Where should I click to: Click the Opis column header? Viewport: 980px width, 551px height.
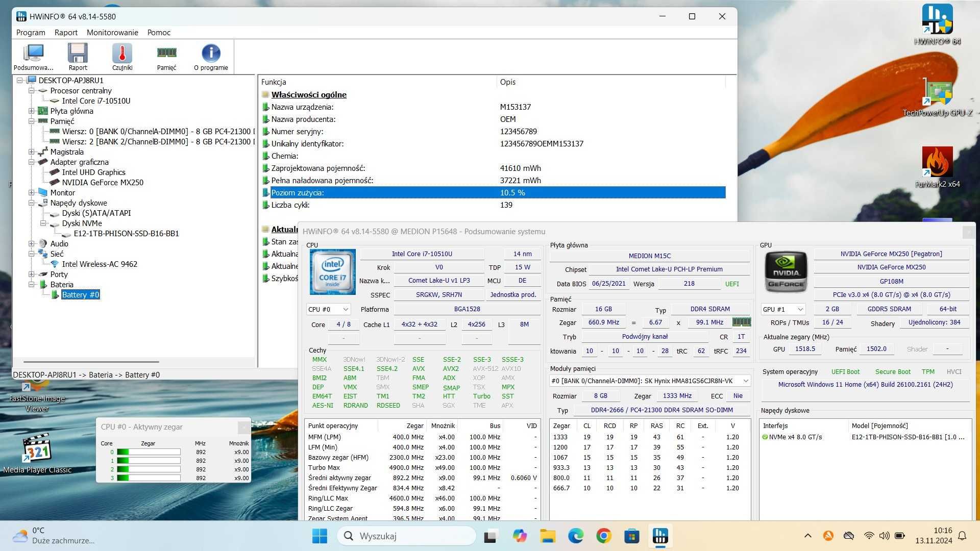click(610, 82)
